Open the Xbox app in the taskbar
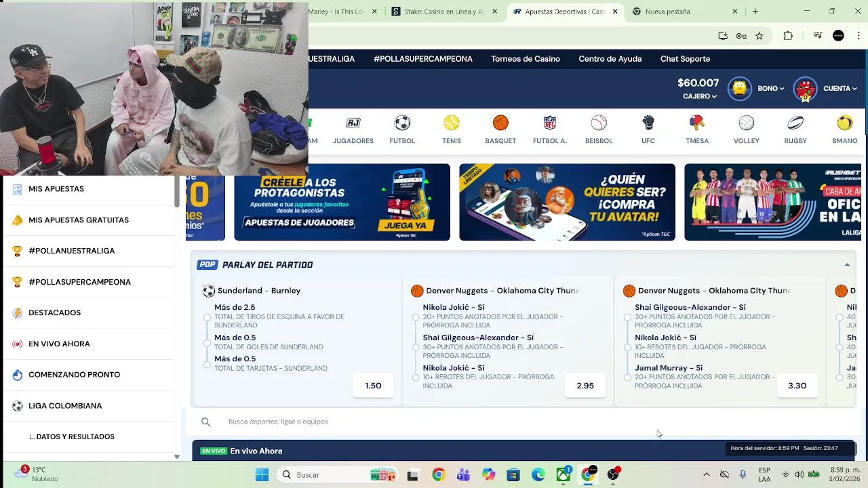Screen dimensions: 868x488 coord(564,475)
